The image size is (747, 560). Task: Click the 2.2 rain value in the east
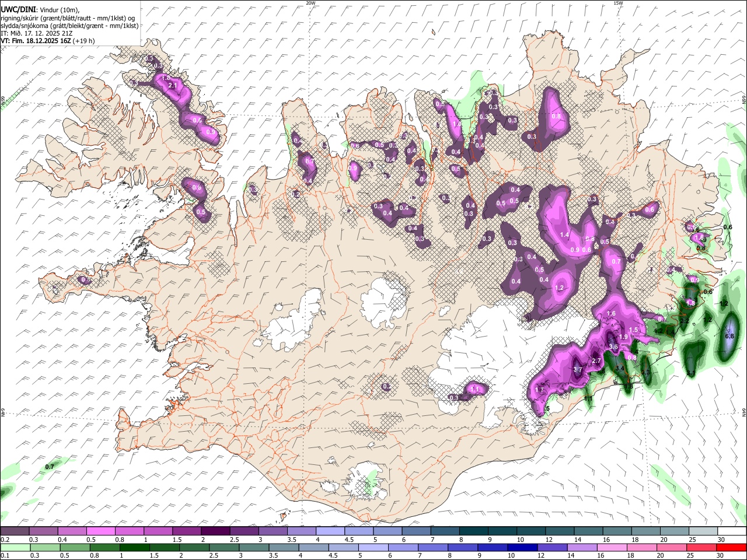(685, 321)
